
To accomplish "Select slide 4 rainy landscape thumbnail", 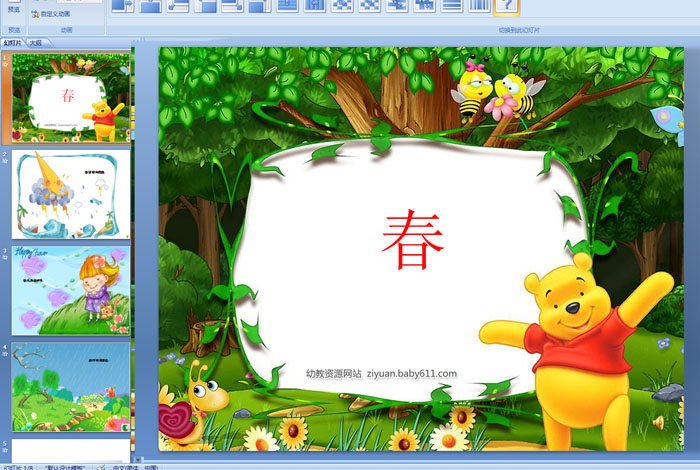I will 71,387.
